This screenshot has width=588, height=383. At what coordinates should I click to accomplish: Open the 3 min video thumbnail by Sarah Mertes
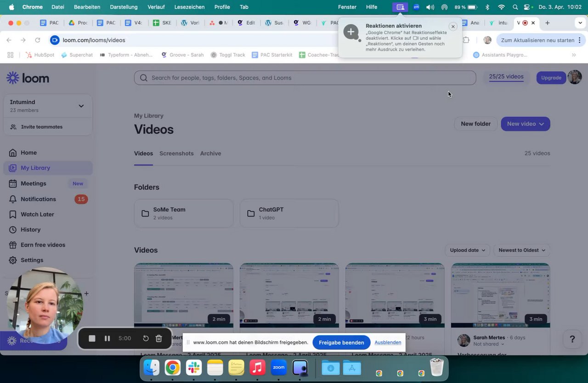click(501, 295)
